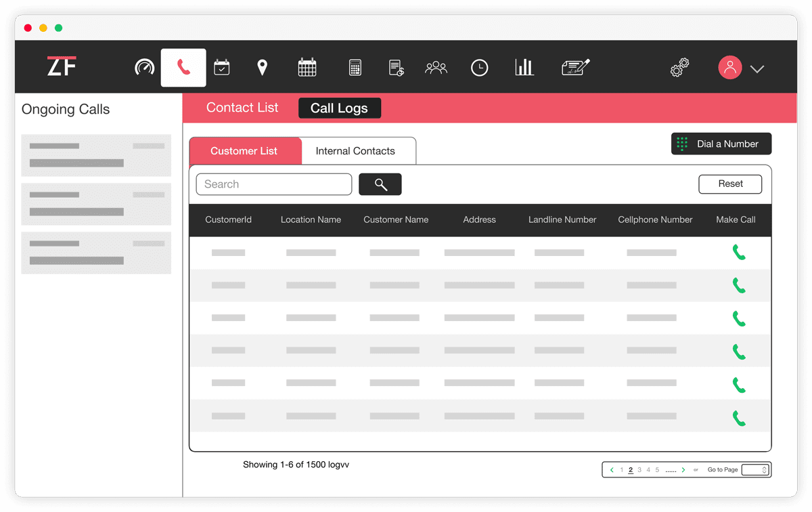Expand the user menu chevron
The width and height of the screenshot is (812, 512).
click(x=757, y=69)
